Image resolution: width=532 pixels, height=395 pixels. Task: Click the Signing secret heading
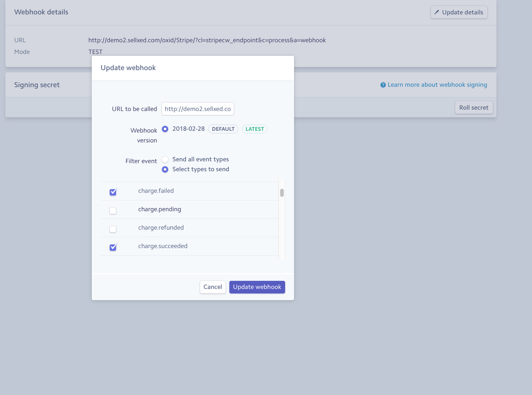click(37, 85)
